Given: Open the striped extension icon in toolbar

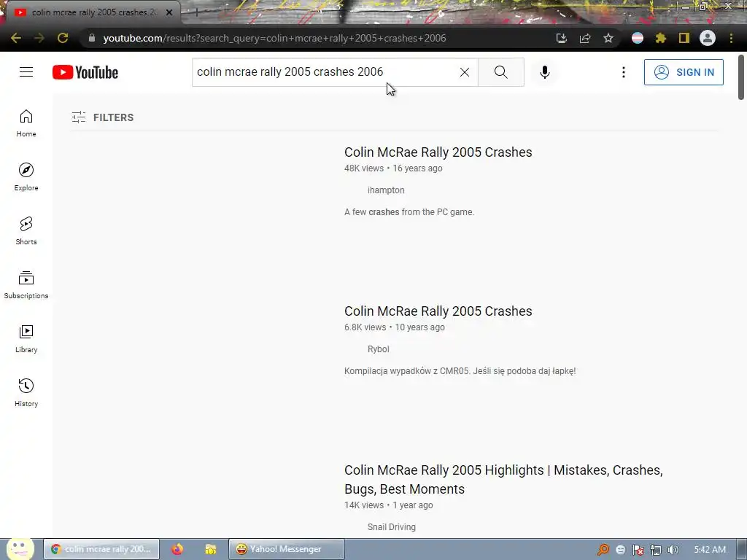Looking at the screenshot, I should click(638, 38).
